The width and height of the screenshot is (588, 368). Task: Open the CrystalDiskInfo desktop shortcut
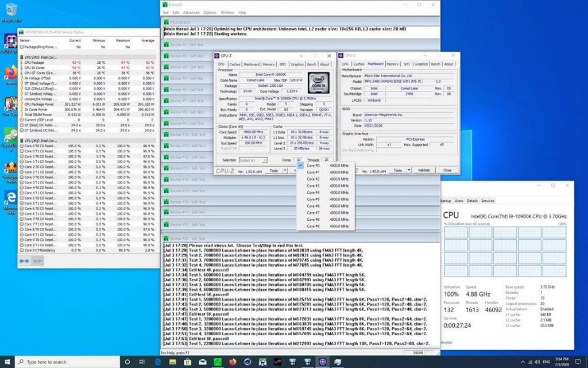point(10,139)
